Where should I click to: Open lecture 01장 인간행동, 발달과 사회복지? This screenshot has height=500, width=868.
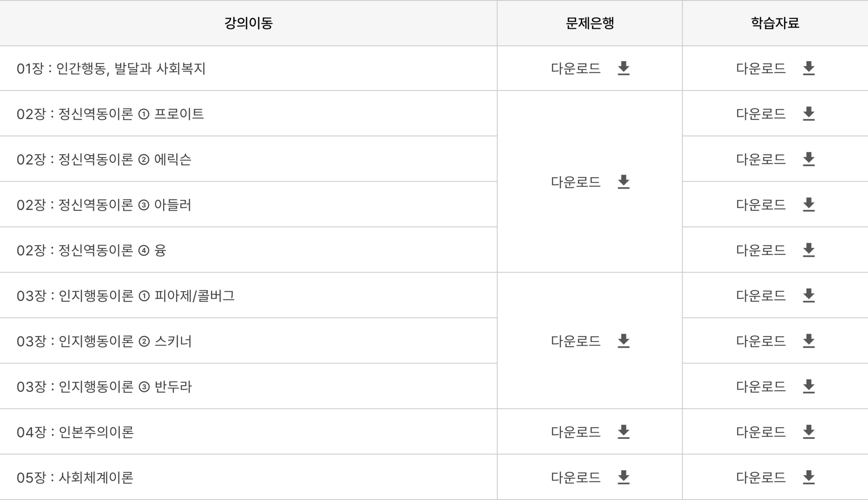pyautogui.click(x=111, y=69)
